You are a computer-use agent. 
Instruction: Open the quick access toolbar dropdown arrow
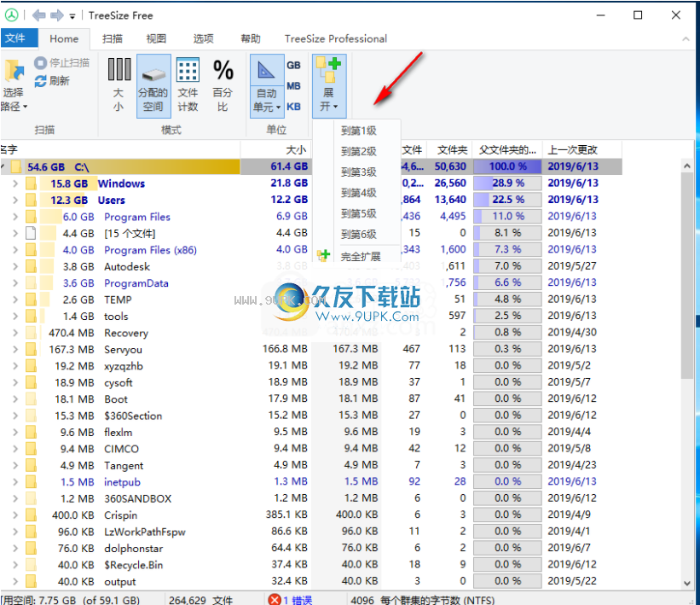click(x=72, y=16)
